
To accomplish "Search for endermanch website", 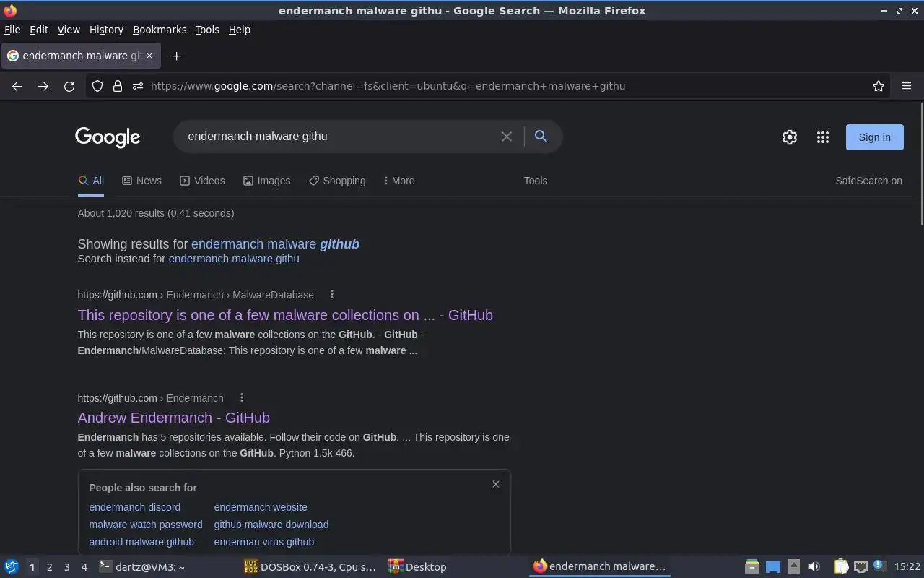I will [261, 507].
